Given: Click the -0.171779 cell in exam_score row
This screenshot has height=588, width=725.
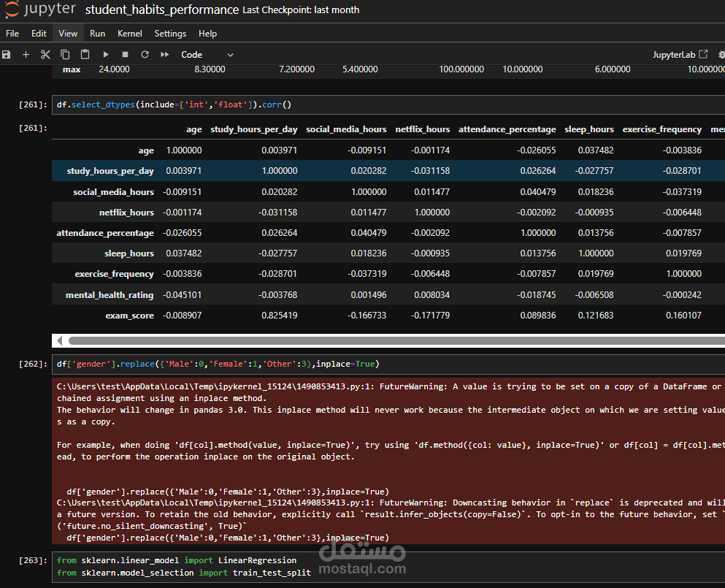Looking at the screenshot, I should pyautogui.click(x=431, y=315).
